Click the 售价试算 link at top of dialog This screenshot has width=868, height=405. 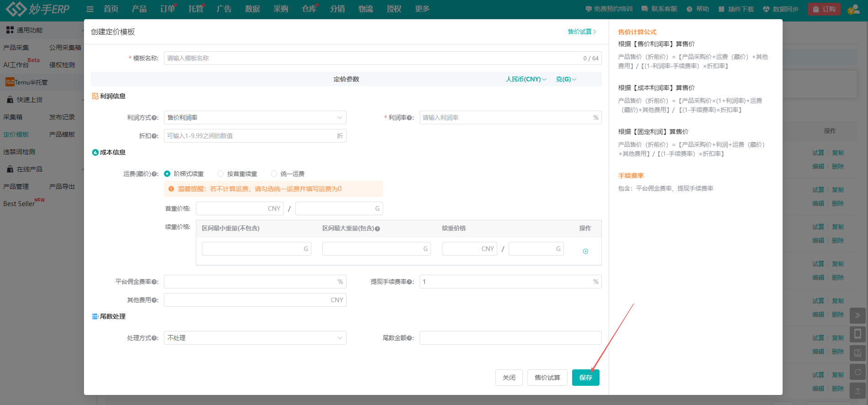click(x=581, y=32)
